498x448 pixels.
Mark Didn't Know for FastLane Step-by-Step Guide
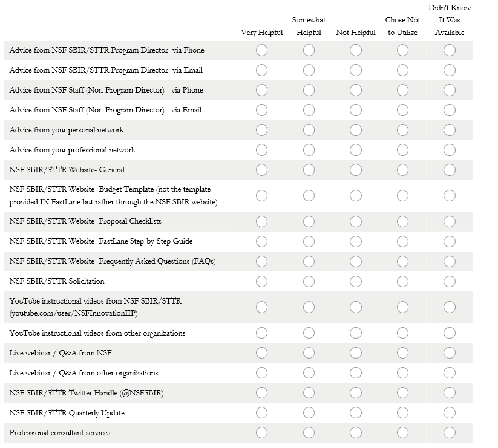450,241
